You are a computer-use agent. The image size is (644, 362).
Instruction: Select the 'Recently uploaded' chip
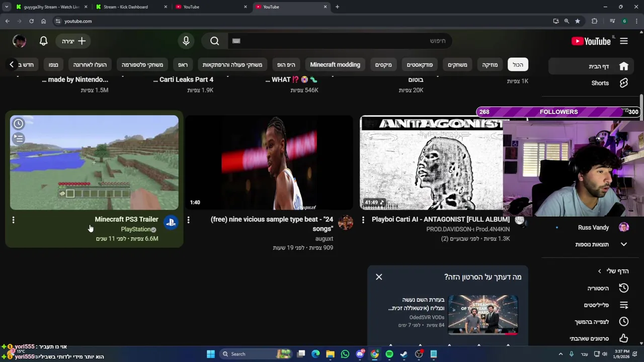(90, 64)
